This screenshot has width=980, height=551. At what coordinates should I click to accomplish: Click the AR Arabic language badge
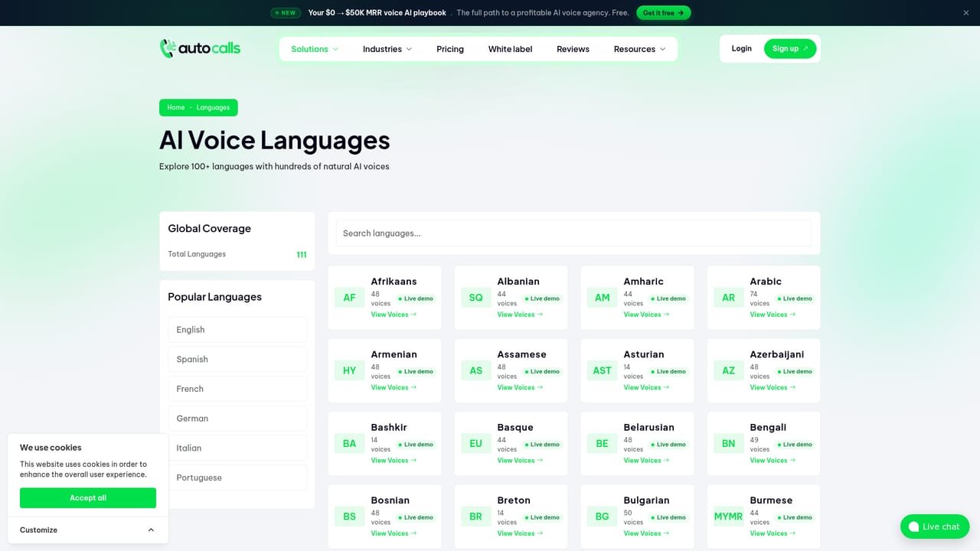(x=728, y=298)
